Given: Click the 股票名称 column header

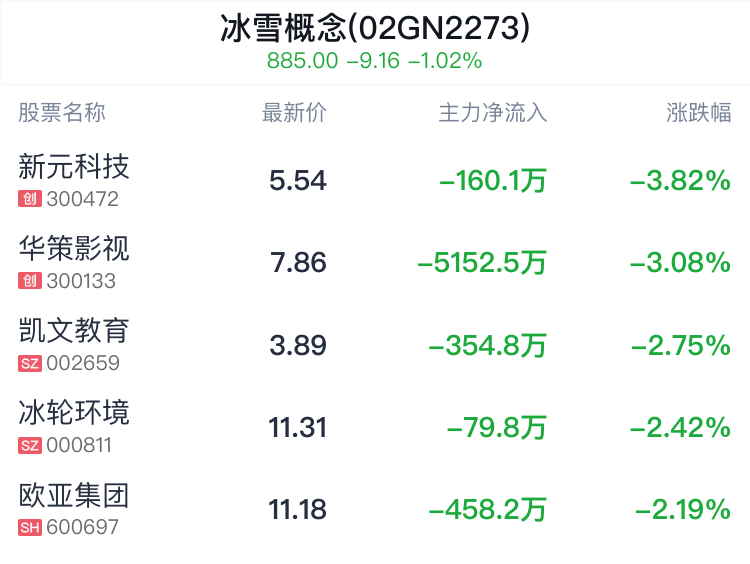Looking at the screenshot, I should (x=62, y=113).
